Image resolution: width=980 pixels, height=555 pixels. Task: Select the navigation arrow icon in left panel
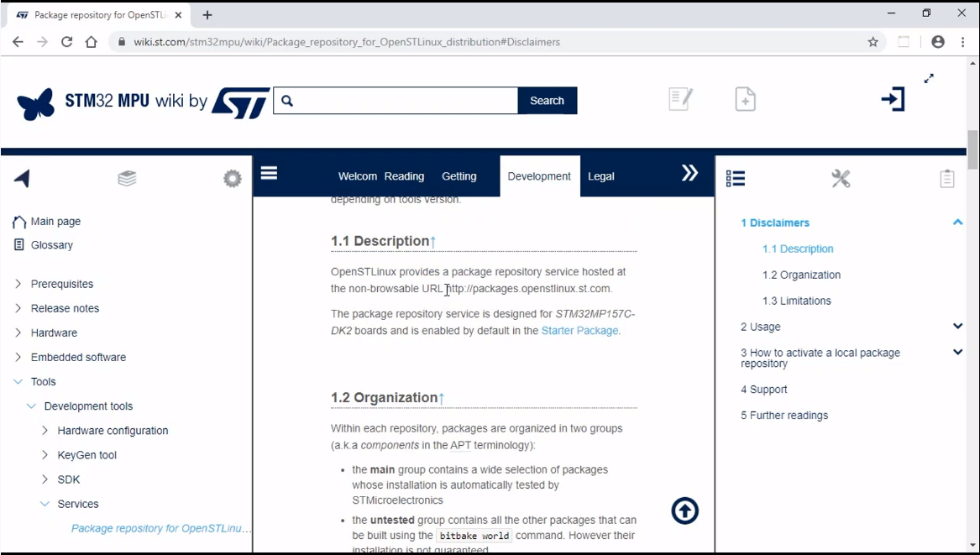pos(22,178)
